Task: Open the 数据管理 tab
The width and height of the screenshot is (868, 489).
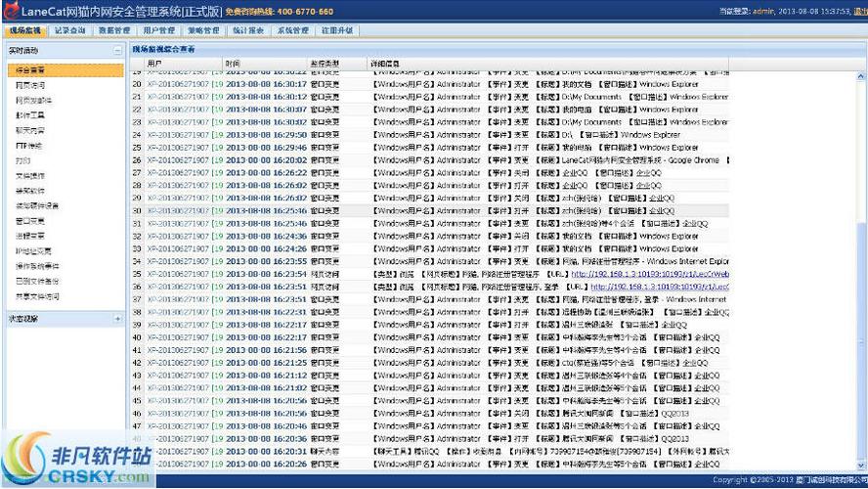Action: click(x=114, y=30)
